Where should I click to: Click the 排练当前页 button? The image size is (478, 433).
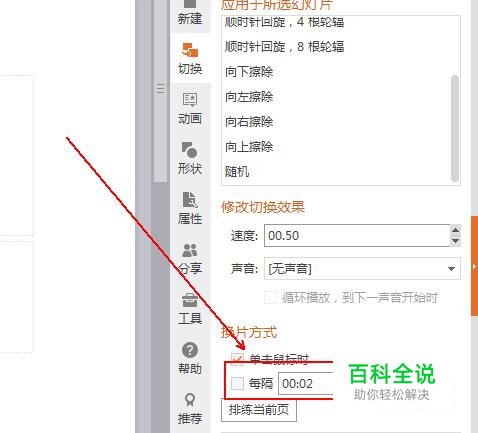coord(259,410)
